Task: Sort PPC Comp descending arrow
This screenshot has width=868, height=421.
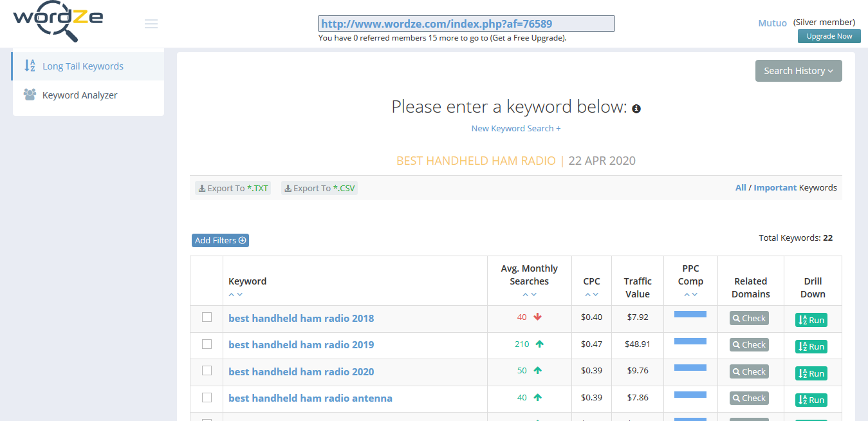Action: click(x=695, y=295)
